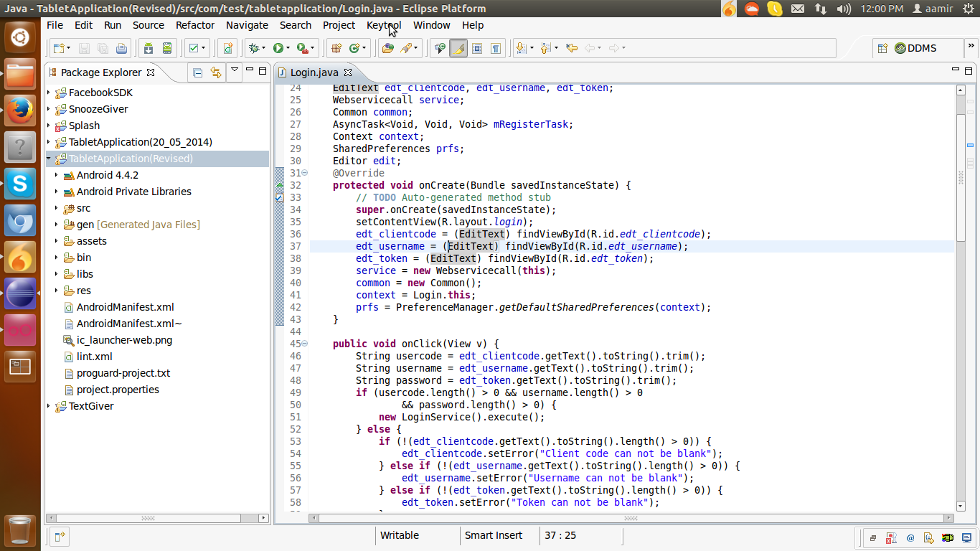Viewport: 980px width, 551px height.
Task: Open Skype from the Ubuntu launcher
Action: [20, 184]
